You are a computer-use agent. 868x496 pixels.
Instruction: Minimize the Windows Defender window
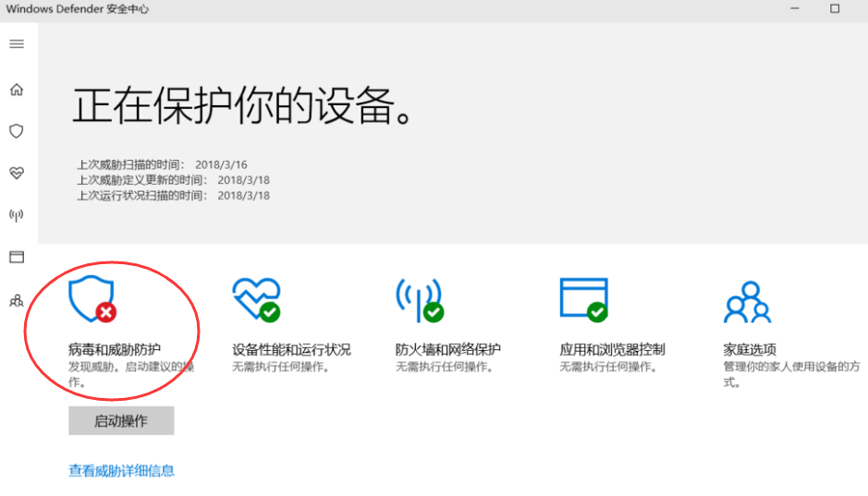point(793,9)
